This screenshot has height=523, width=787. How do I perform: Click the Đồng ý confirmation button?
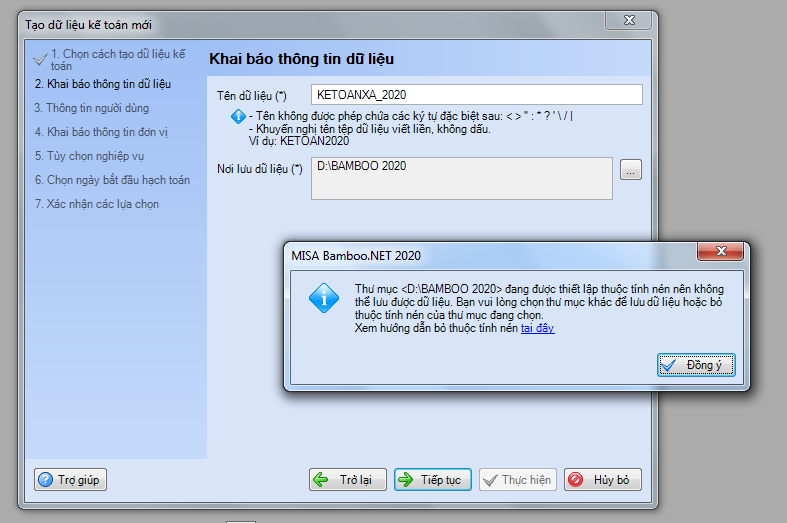tap(696, 365)
